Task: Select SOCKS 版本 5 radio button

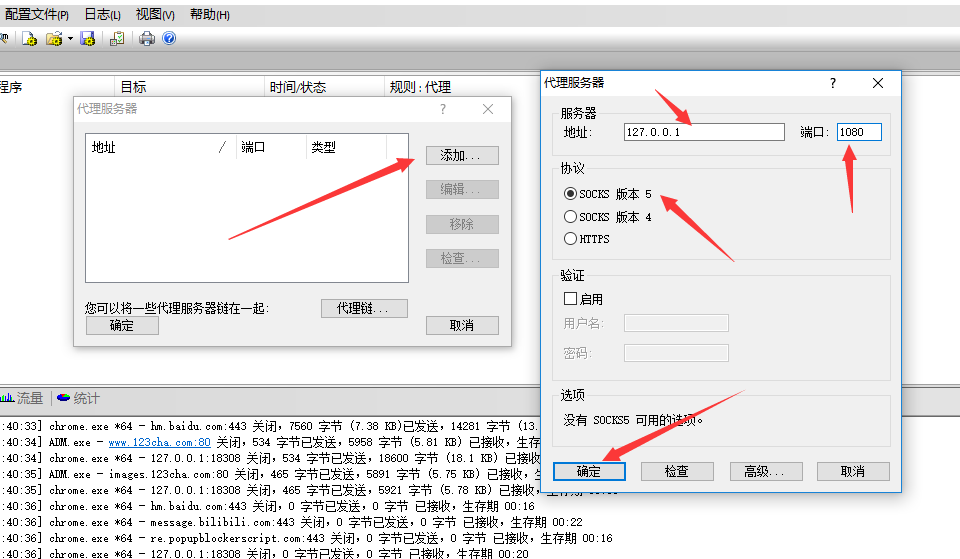Action: click(x=571, y=194)
